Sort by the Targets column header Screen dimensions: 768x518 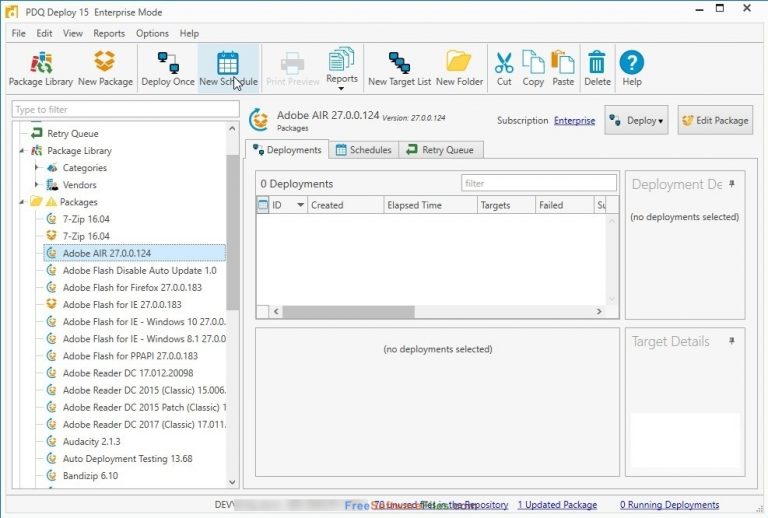[x=506, y=205]
